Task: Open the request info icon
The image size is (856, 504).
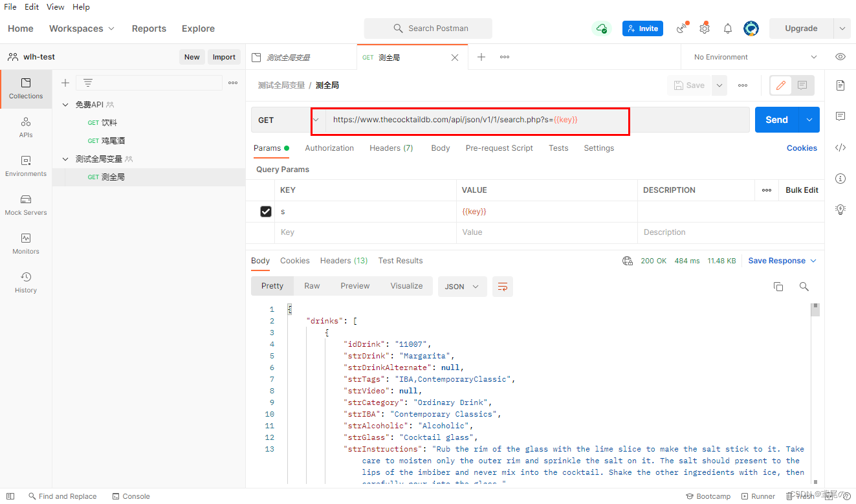Action: [x=840, y=179]
